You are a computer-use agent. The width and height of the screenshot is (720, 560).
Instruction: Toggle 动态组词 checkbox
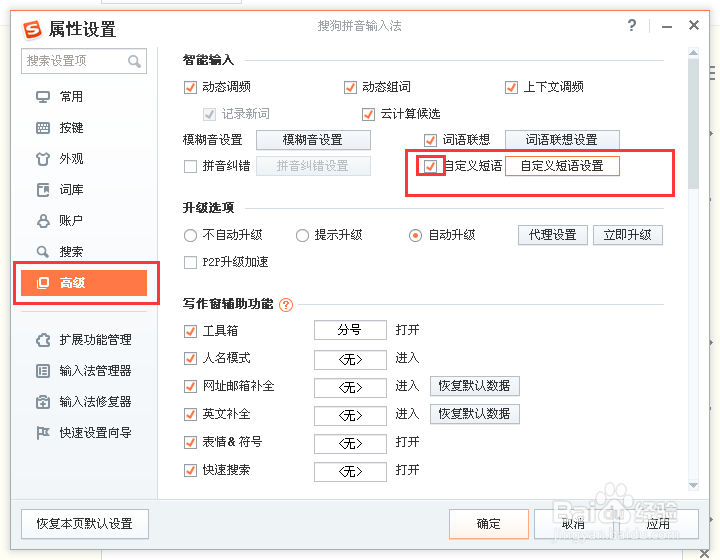click(350, 87)
